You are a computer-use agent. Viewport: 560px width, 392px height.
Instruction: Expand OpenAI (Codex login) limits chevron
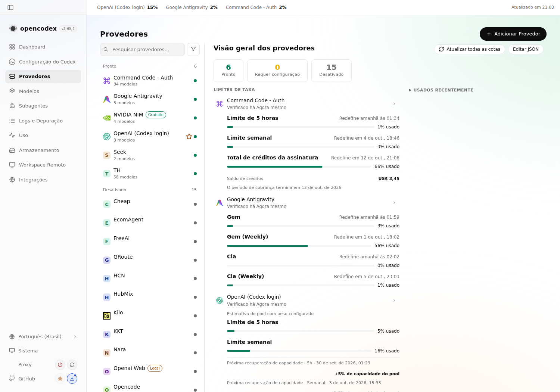coord(394,301)
